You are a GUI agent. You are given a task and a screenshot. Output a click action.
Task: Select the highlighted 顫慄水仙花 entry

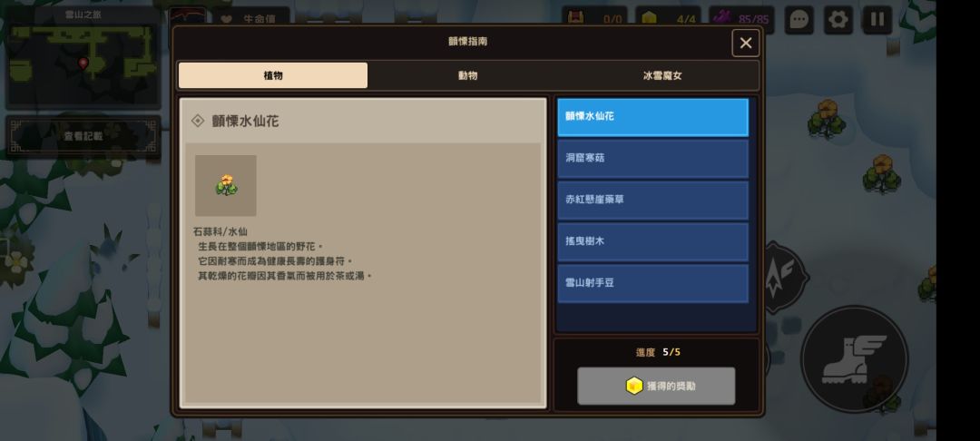click(652, 117)
